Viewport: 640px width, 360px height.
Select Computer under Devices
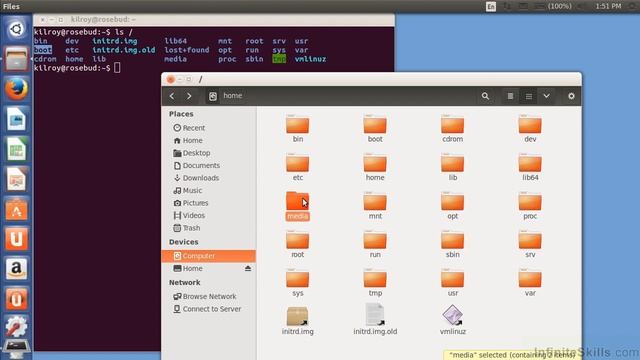[x=209, y=256]
